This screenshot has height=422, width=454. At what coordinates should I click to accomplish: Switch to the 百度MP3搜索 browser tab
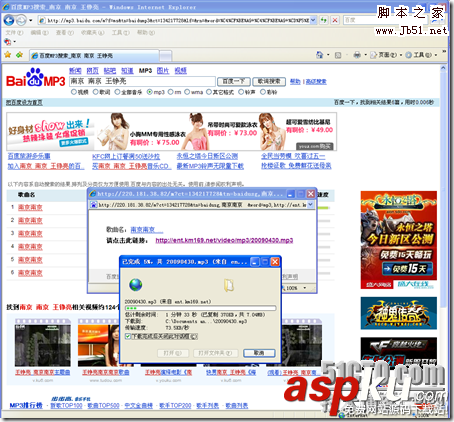tap(94, 56)
